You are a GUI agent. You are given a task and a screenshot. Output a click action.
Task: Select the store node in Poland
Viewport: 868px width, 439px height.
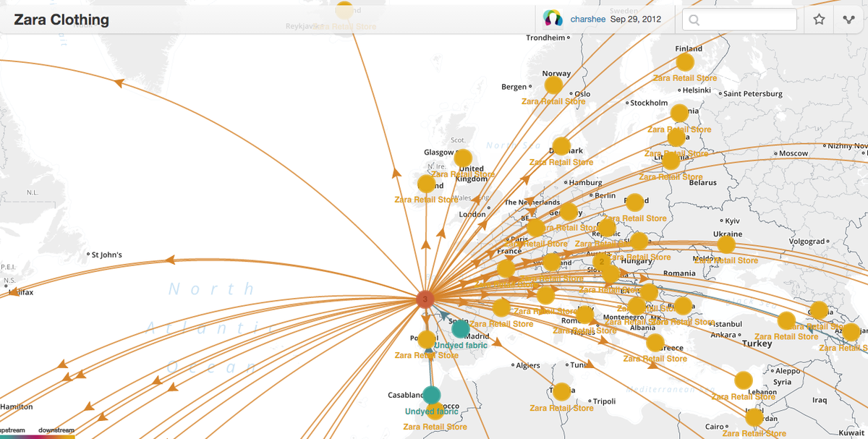click(x=635, y=202)
